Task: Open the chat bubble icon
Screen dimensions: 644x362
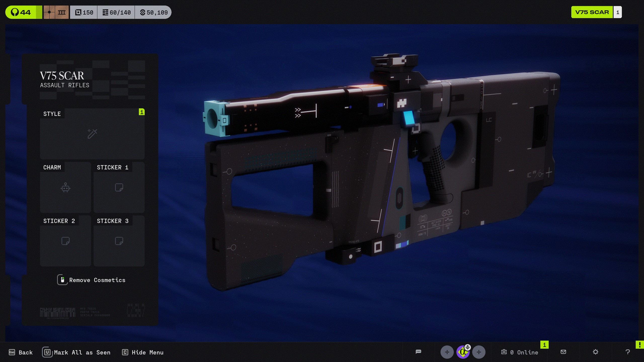Action: (418, 352)
